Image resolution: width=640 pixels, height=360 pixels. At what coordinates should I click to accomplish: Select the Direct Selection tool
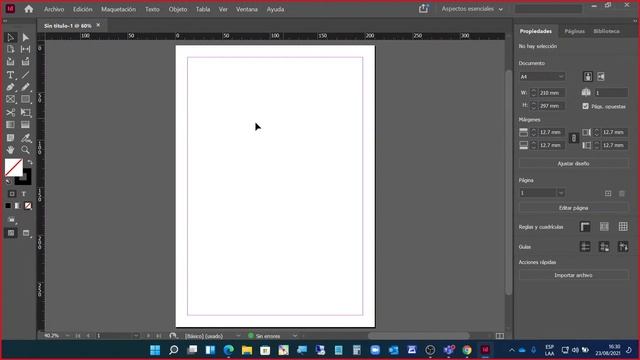tap(26, 38)
